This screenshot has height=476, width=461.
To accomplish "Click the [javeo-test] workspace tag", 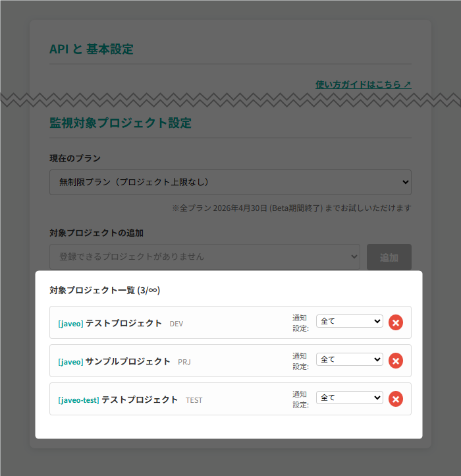I will click(78, 400).
